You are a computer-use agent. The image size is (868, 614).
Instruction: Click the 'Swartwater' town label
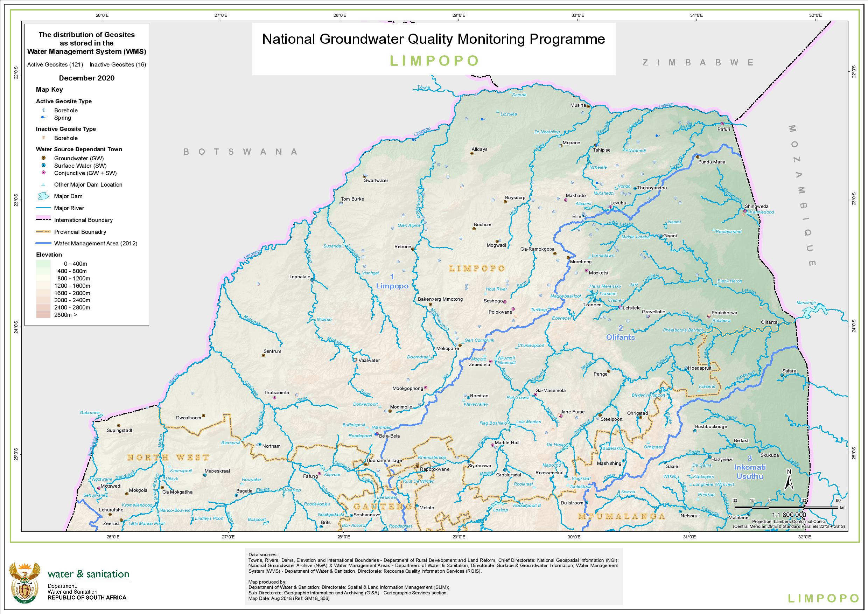[x=376, y=180]
